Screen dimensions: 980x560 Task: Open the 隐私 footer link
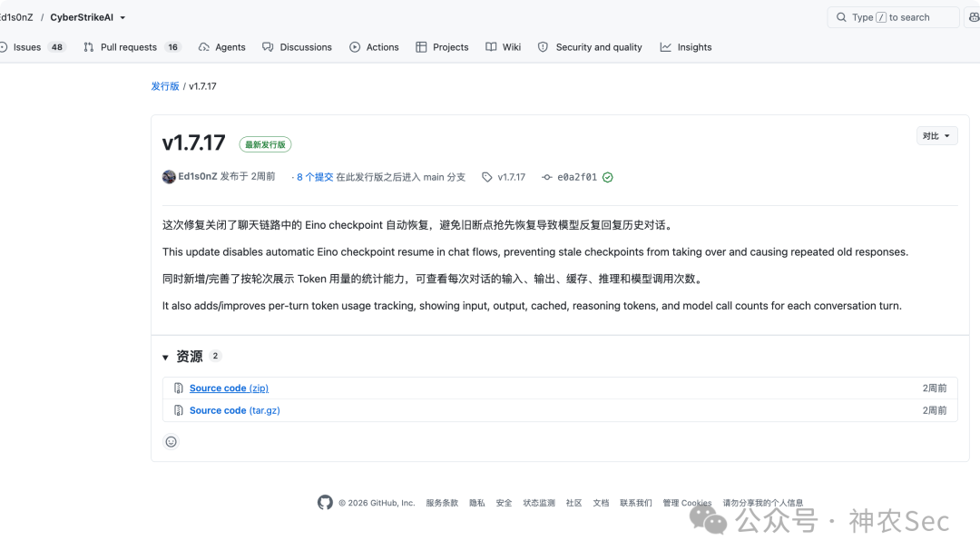tap(477, 503)
